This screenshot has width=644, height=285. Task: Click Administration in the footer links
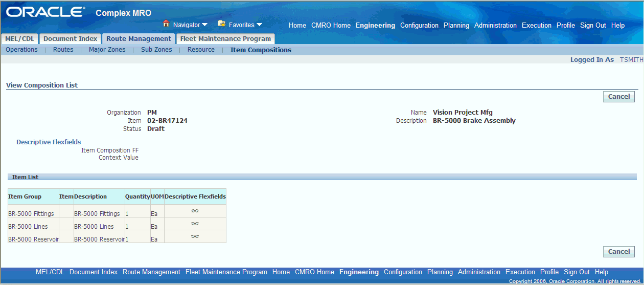(479, 272)
